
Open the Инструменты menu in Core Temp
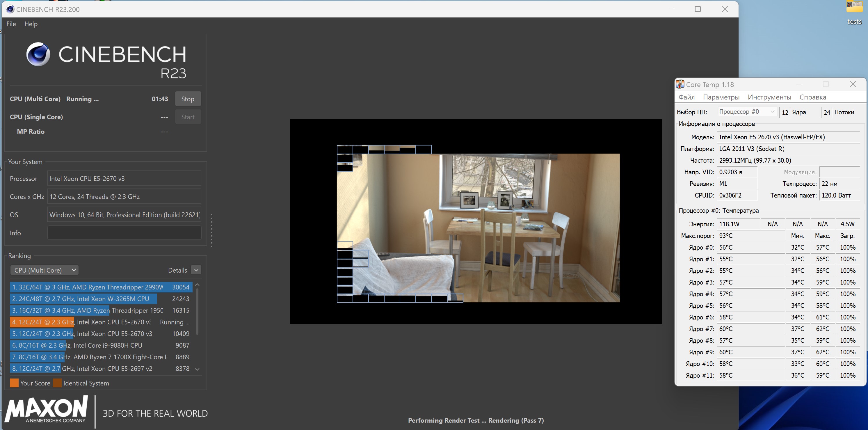(769, 97)
